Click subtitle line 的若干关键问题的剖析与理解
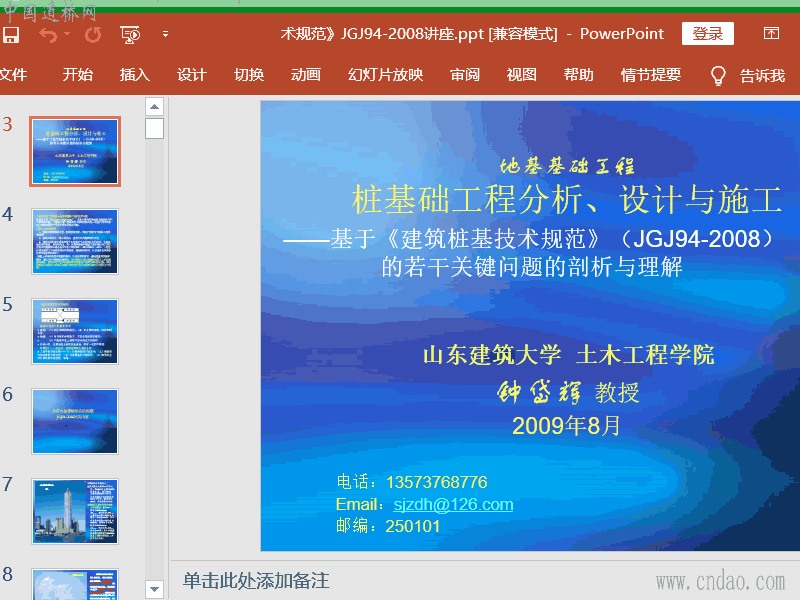The height and width of the screenshot is (600, 800). tap(532, 267)
